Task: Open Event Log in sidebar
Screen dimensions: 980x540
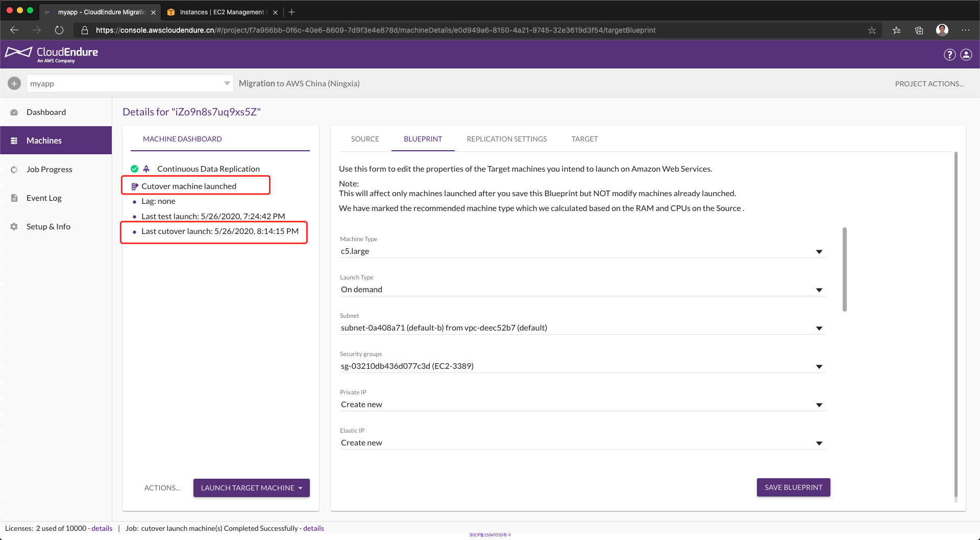Action: click(44, 198)
